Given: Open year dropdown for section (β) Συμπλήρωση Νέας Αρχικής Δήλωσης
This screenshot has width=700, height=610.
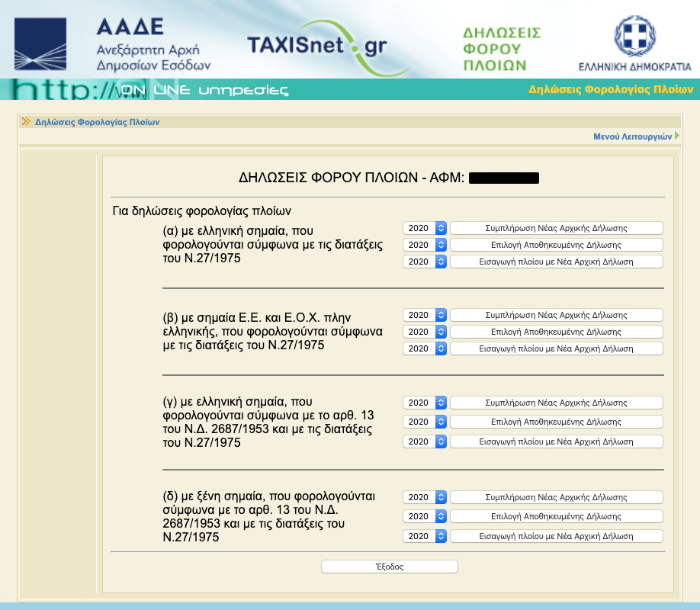Looking at the screenshot, I should tap(425, 315).
